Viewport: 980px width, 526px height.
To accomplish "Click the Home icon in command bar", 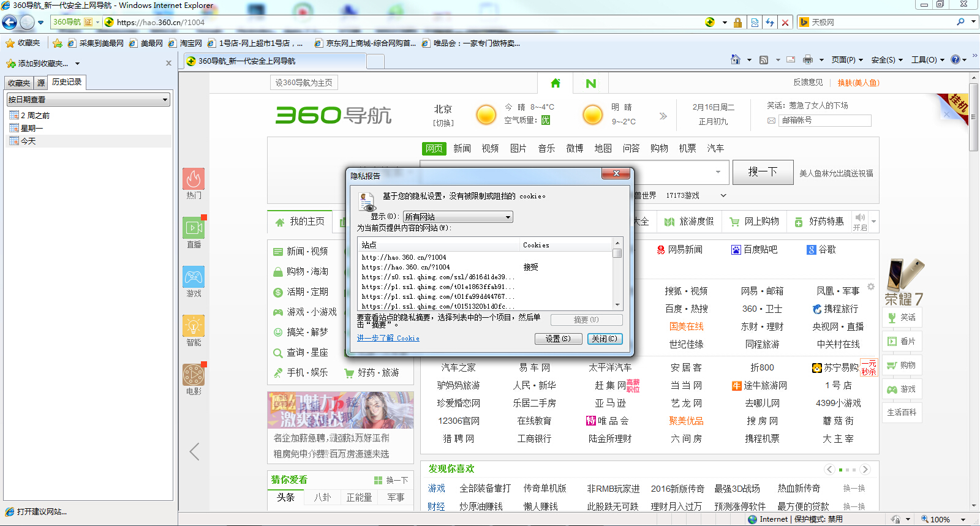I will point(736,59).
